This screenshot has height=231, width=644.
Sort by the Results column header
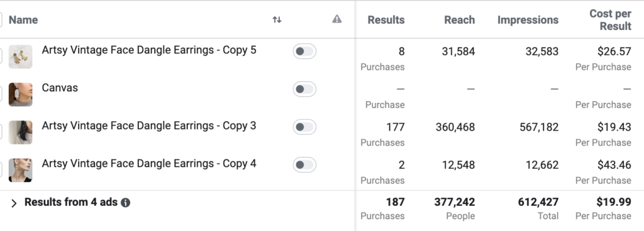(386, 19)
